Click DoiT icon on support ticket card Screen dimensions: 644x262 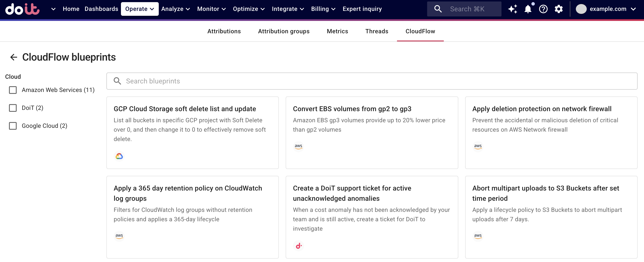click(298, 246)
